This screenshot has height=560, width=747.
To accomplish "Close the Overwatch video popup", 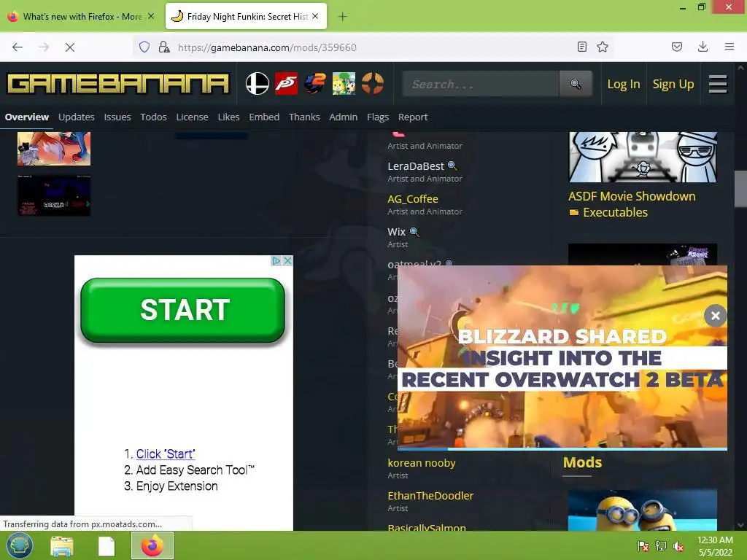I will pos(715,316).
